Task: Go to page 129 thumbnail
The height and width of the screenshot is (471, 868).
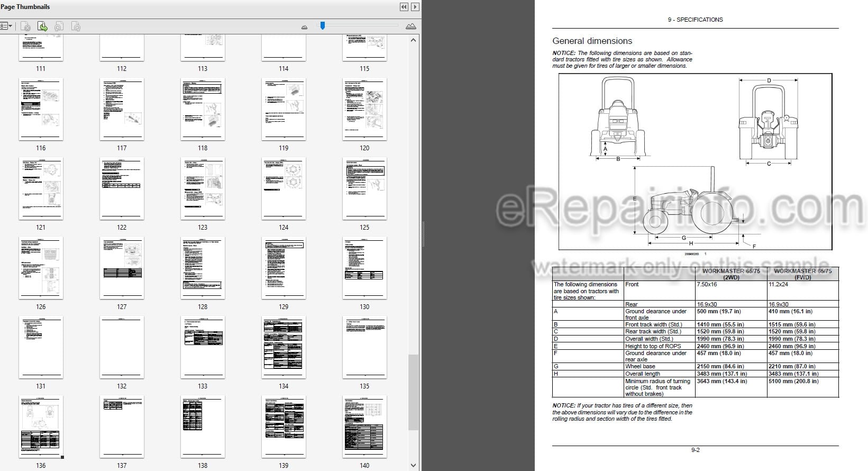Action: click(x=284, y=268)
